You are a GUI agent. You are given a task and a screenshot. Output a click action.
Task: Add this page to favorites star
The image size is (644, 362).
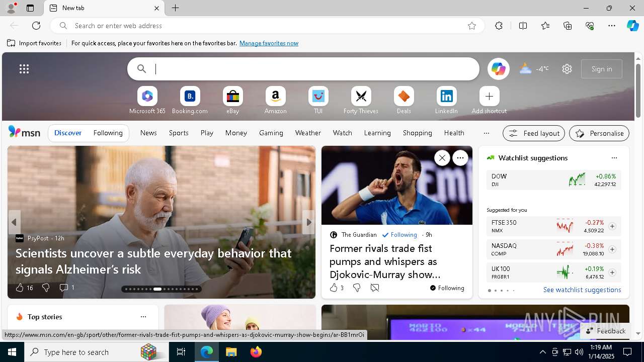click(472, 26)
